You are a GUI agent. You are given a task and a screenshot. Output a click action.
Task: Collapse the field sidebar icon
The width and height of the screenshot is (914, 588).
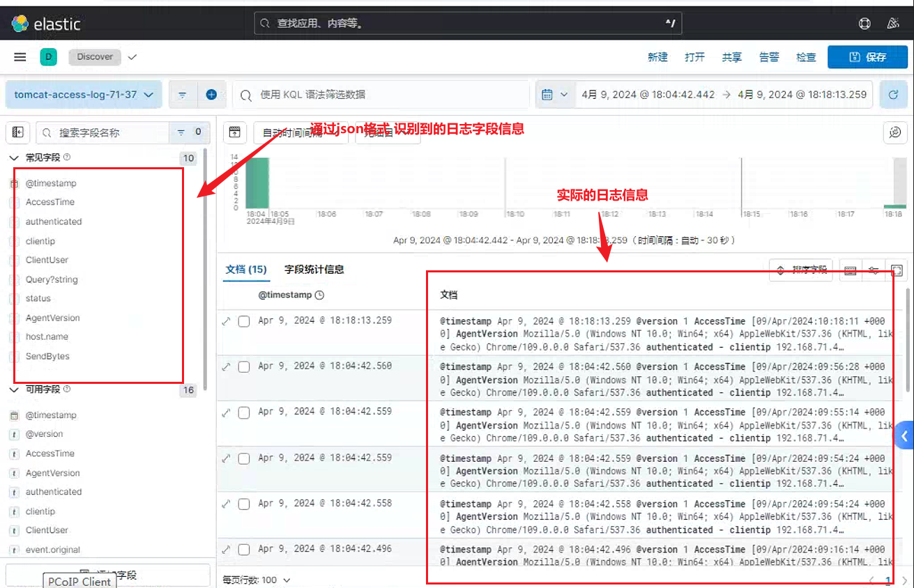pyautogui.click(x=18, y=132)
